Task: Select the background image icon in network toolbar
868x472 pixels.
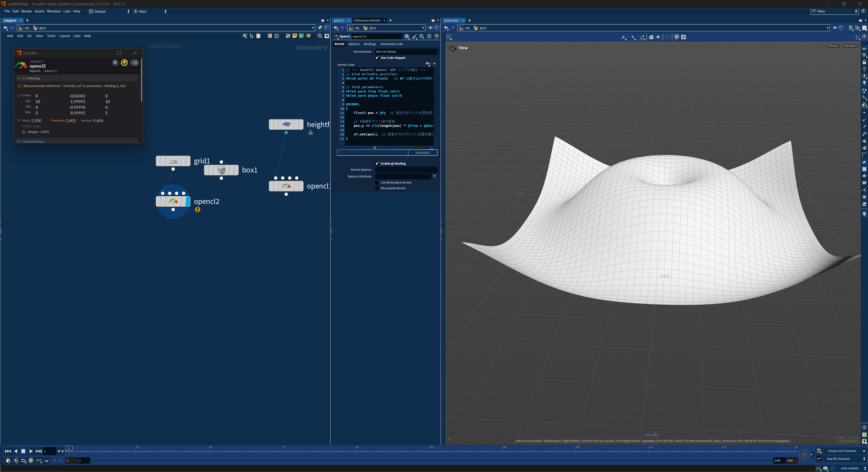Action: [302, 36]
